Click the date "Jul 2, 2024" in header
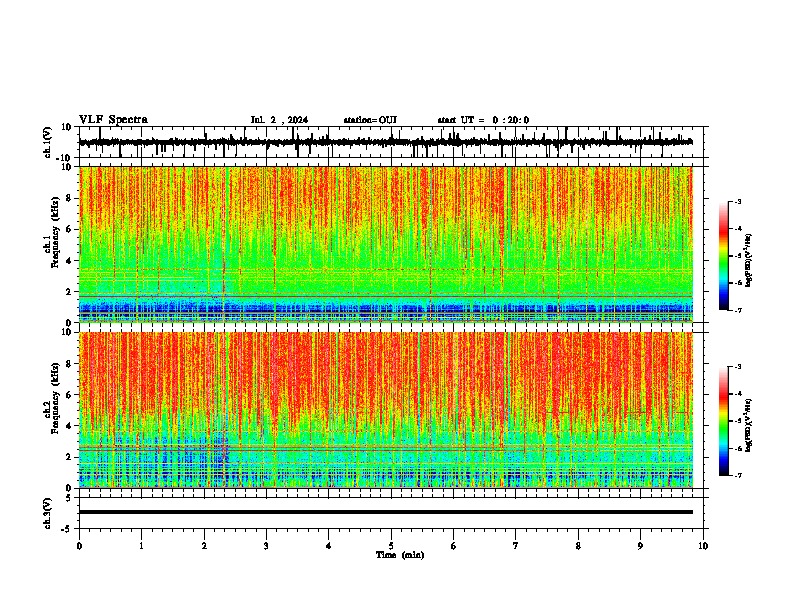This screenshot has height=612, width=792. point(279,120)
